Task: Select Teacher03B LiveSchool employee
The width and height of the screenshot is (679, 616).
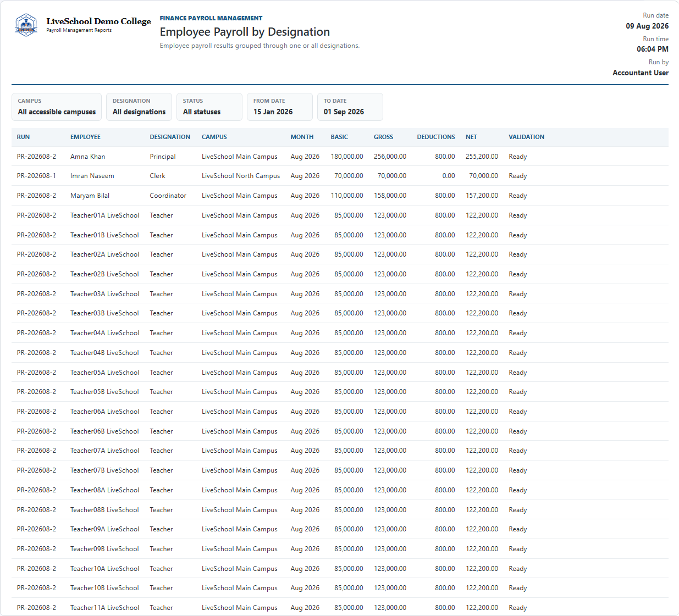Action: coord(104,313)
